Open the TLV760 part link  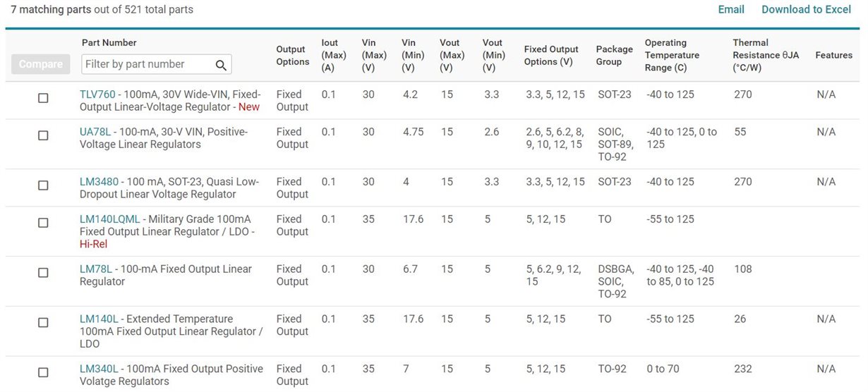point(97,94)
